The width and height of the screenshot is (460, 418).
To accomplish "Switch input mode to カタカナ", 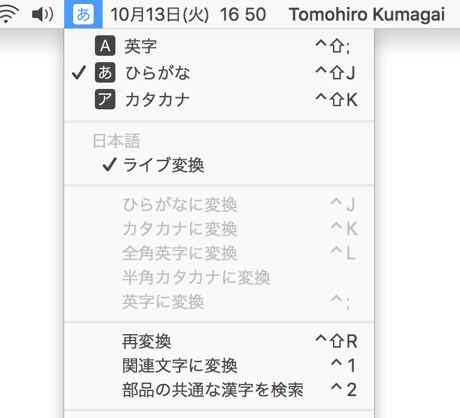I will (219, 99).
